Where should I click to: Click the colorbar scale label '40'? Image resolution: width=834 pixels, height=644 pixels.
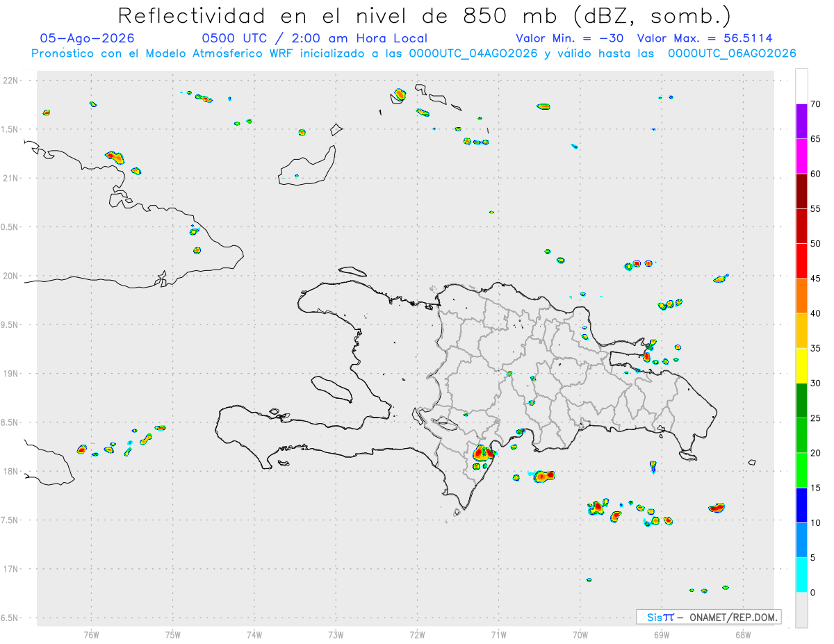816,313
